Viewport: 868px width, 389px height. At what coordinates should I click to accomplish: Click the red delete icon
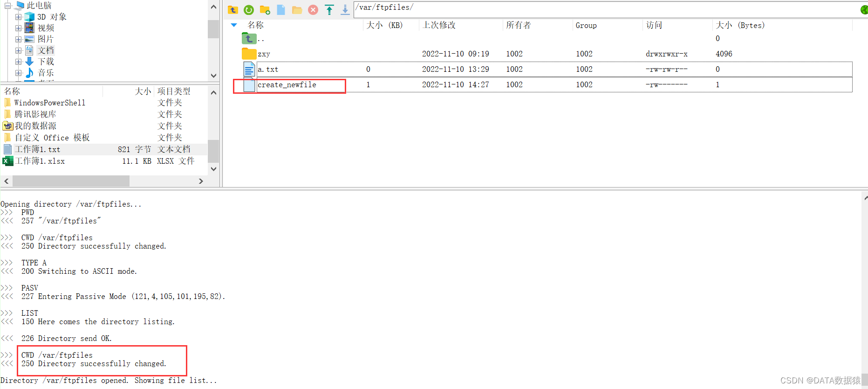point(313,10)
